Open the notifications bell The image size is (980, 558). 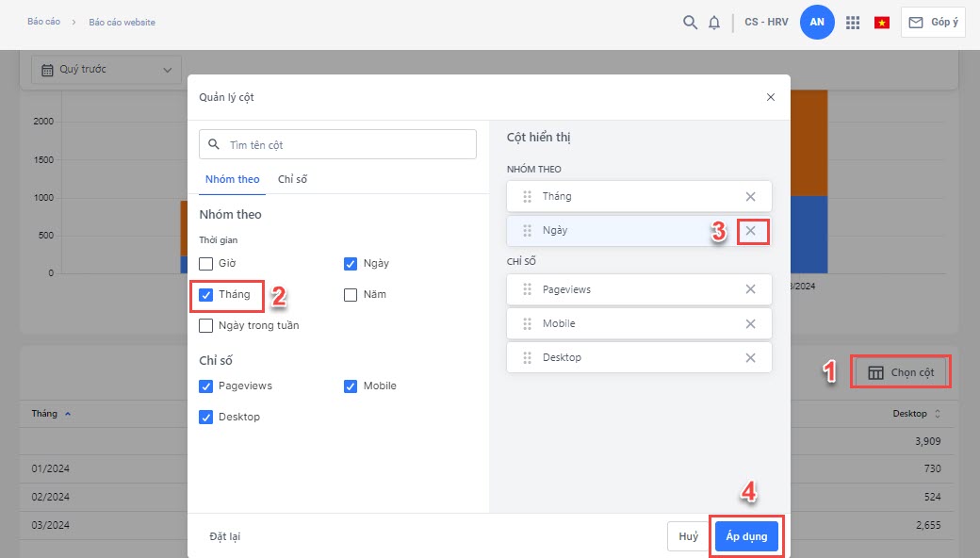click(x=714, y=23)
